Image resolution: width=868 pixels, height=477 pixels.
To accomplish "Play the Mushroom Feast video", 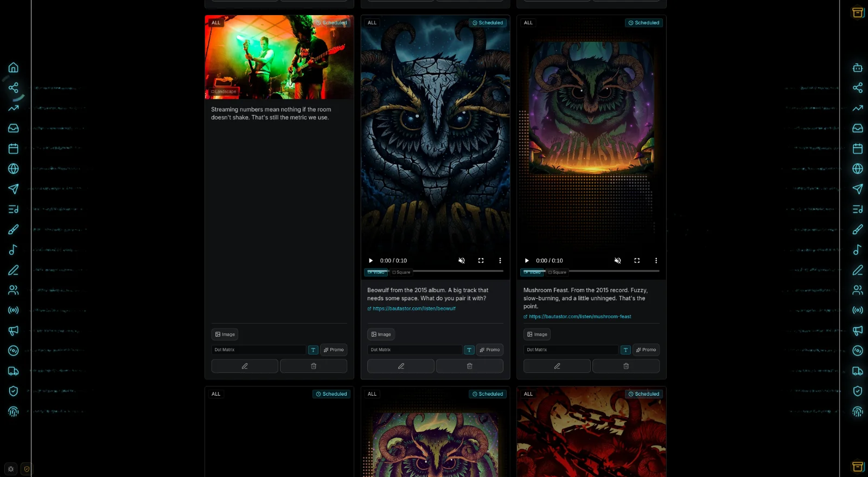I will click(x=527, y=261).
